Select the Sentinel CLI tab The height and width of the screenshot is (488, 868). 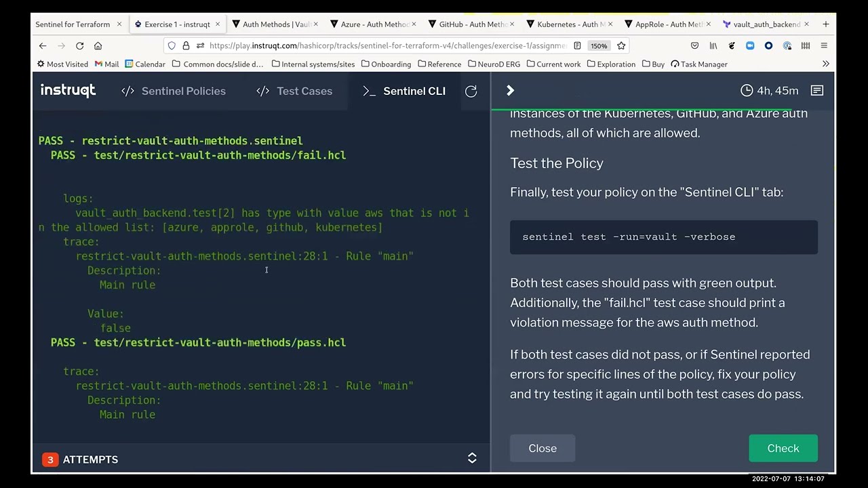click(x=403, y=91)
